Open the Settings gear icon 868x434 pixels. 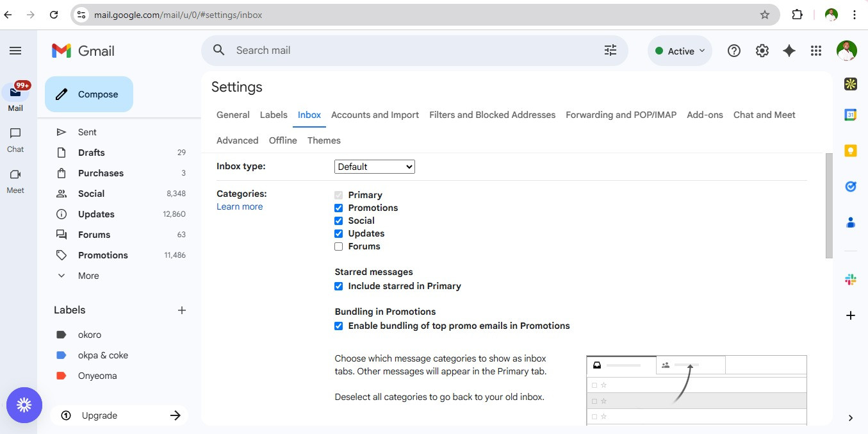tap(762, 51)
